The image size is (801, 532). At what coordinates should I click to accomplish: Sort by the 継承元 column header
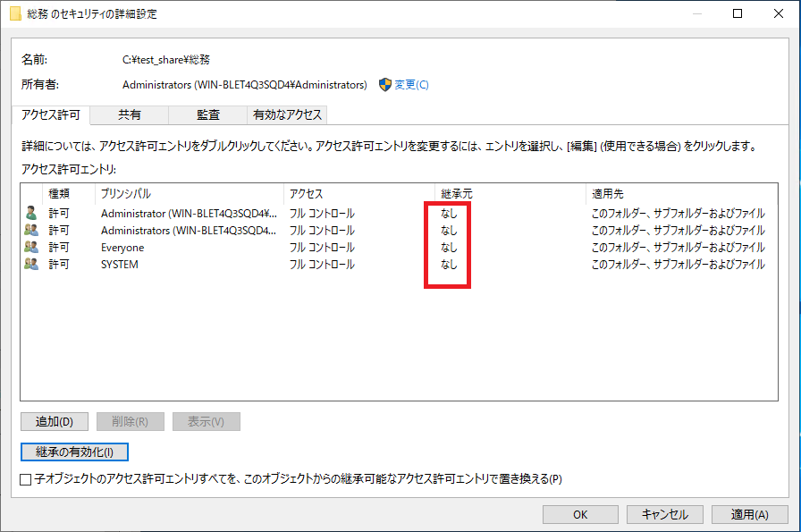[x=510, y=194]
